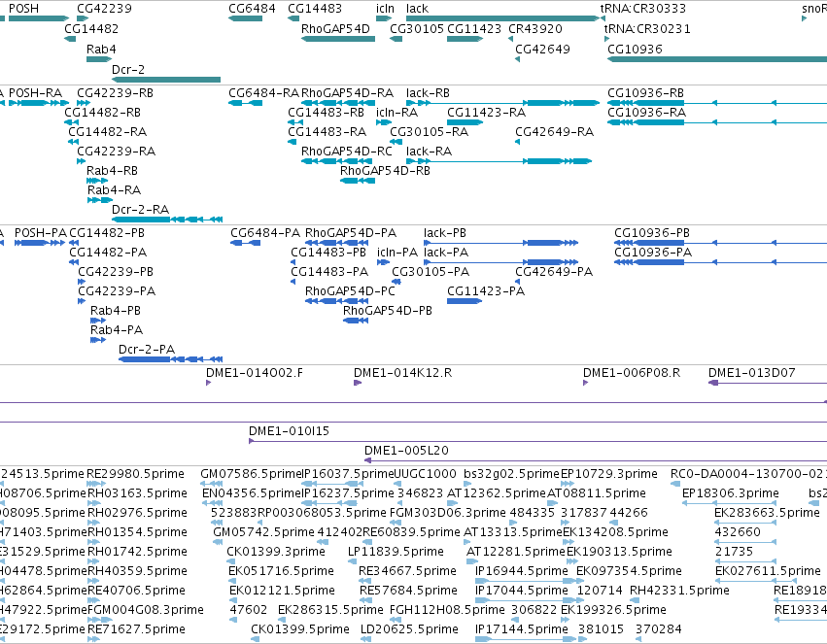This screenshot has width=827, height=644.
Task: Select transcript lack-RA
Action: tap(499, 161)
